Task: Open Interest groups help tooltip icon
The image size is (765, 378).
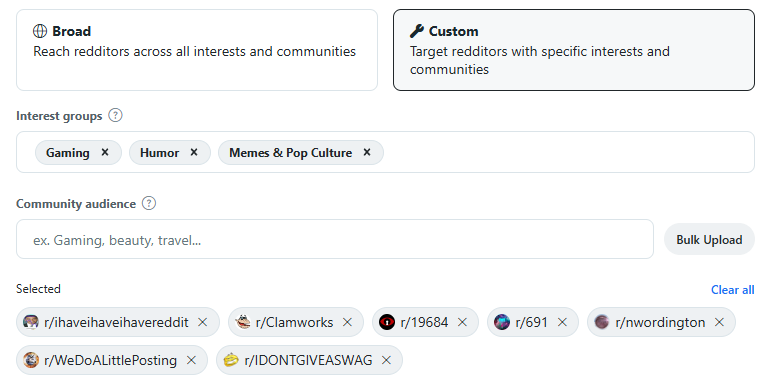Action: 115,116
